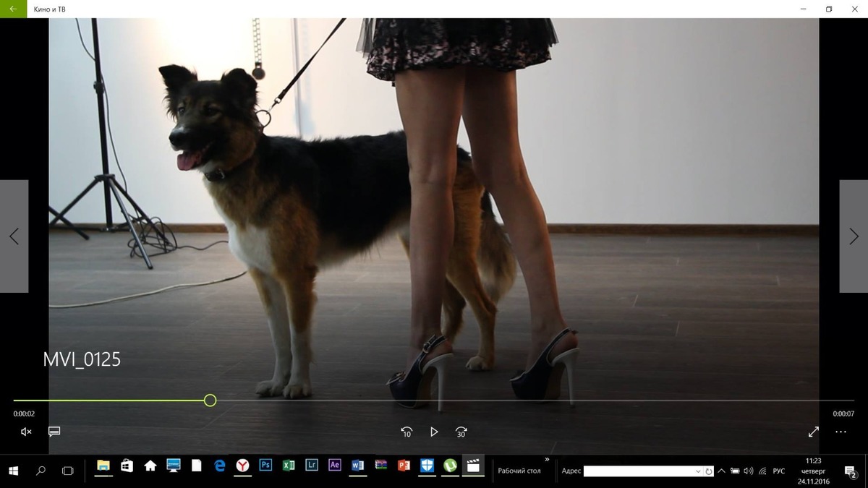Skip forward 30 seconds
This screenshot has width=868, height=488.
point(461,432)
